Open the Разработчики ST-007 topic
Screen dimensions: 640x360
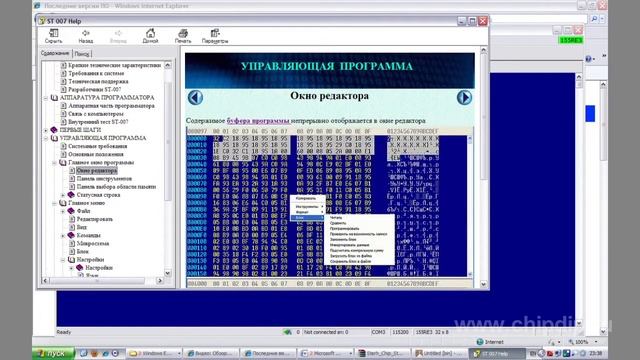[x=94, y=89]
